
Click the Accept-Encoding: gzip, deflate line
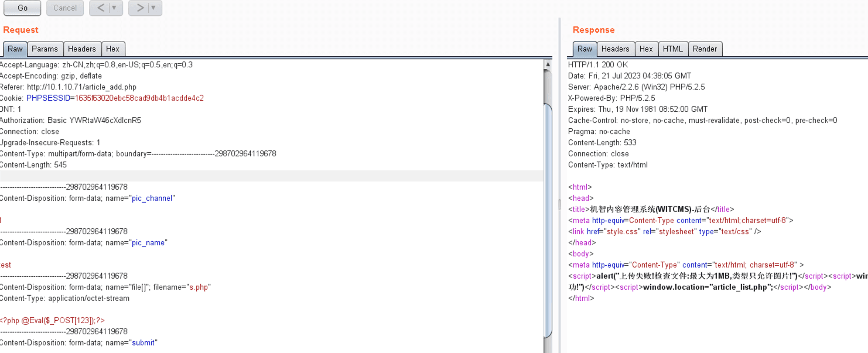click(x=51, y=76)
